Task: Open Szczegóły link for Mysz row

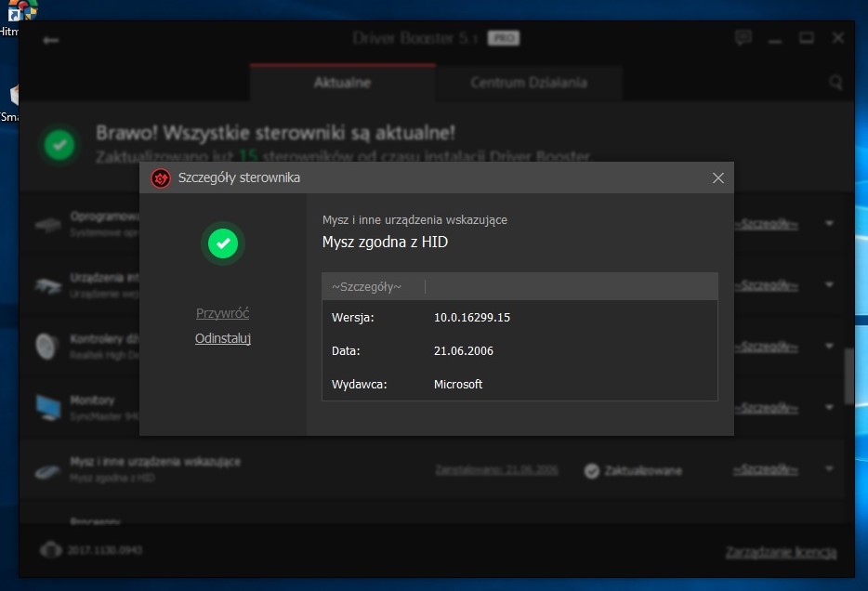Action: tap(766, 469)
